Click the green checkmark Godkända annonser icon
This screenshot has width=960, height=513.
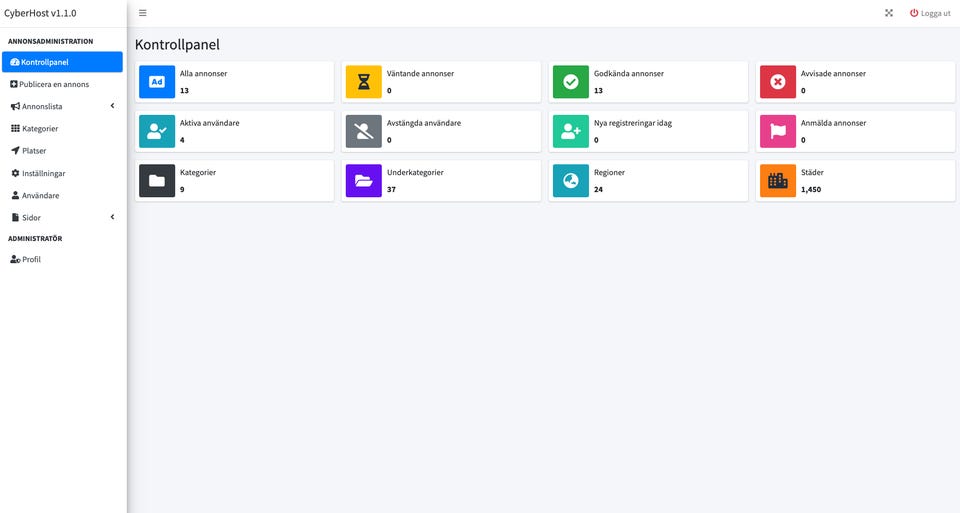click(x=571, y=82)
